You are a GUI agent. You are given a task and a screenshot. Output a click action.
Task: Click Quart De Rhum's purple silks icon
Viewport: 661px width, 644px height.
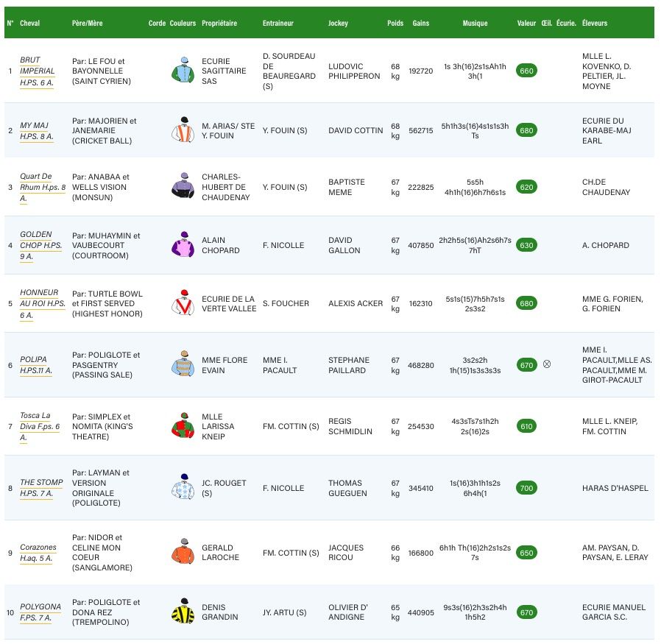pyautogui.click(x=182, y=186)
